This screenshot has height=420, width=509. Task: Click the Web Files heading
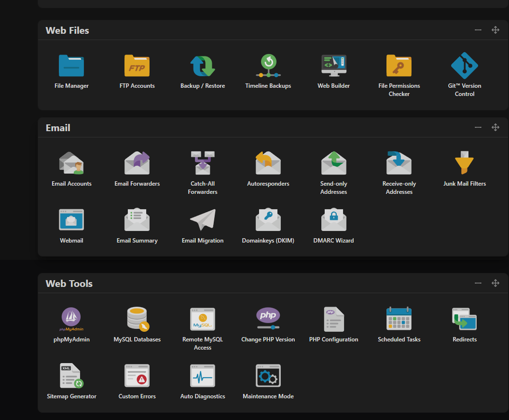click(x=67, y=30)
